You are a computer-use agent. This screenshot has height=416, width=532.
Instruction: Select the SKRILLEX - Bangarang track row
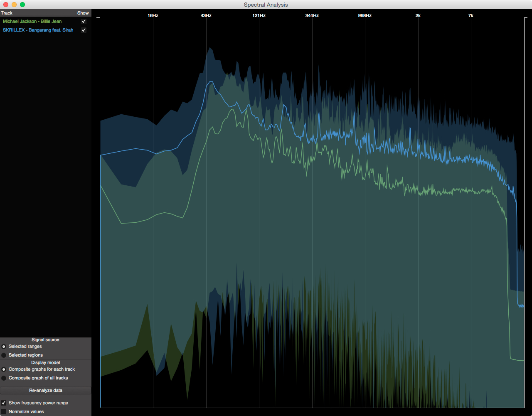pos(38,30)
